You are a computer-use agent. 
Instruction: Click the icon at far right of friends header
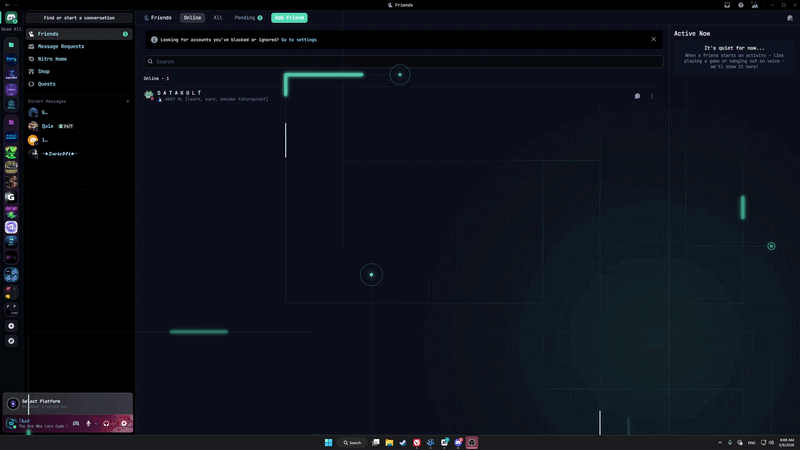790,18
